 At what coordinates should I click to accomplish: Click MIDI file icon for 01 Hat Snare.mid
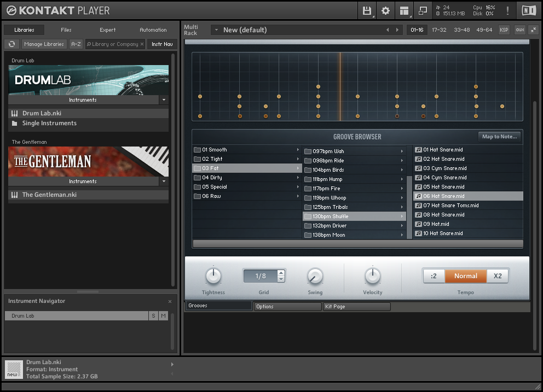click(418, 150)
